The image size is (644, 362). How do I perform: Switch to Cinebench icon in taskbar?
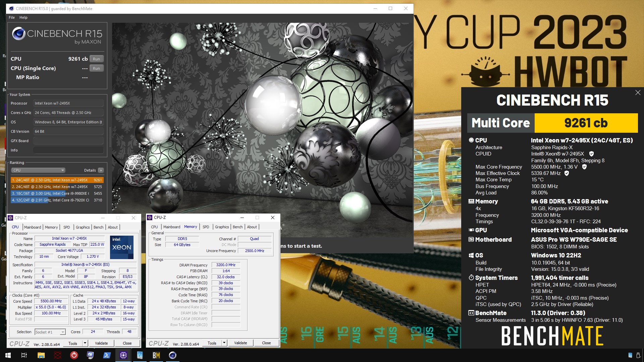pos(172,355)
